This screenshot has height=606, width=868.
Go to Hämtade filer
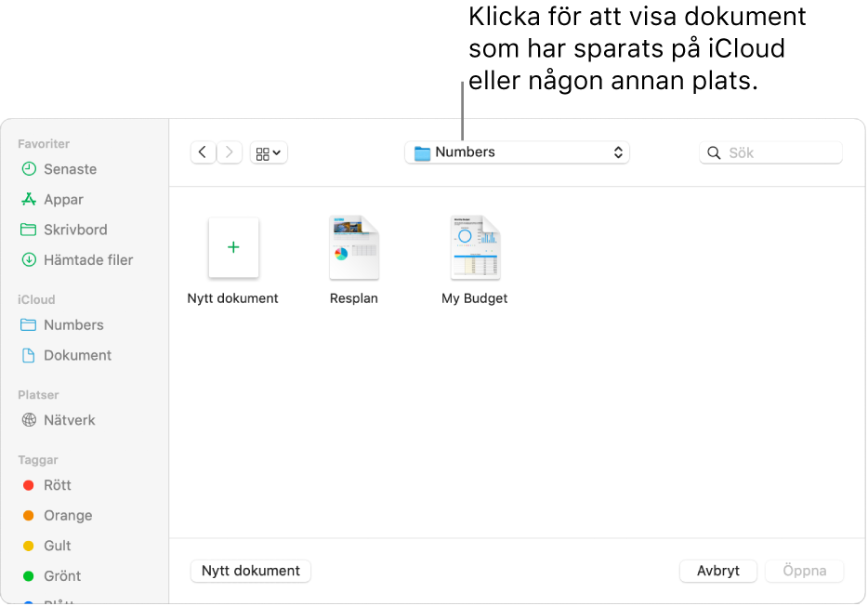88,260
